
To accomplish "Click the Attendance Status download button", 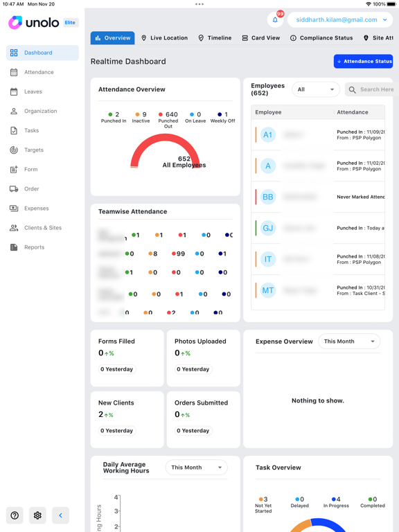I will coord(364,62).
